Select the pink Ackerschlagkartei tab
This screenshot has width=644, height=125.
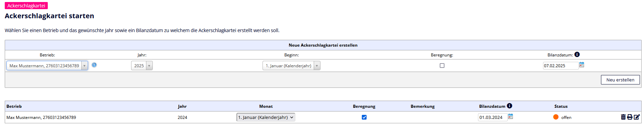pos(26,6)
